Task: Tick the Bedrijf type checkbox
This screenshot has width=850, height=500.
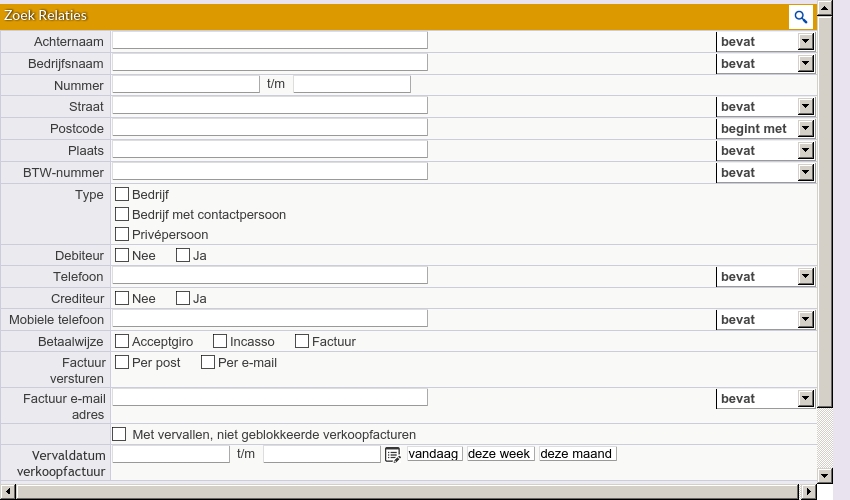Action: [122, 195]
